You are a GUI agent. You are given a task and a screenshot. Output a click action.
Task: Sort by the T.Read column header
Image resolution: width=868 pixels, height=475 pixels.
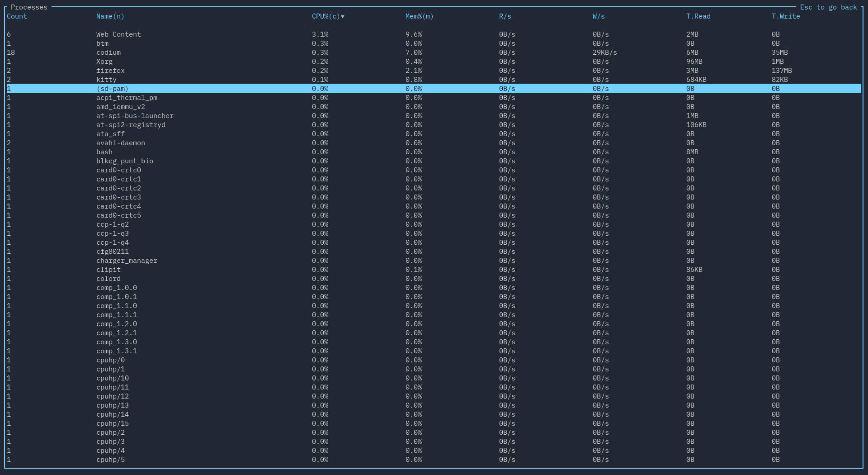(698, 16)
